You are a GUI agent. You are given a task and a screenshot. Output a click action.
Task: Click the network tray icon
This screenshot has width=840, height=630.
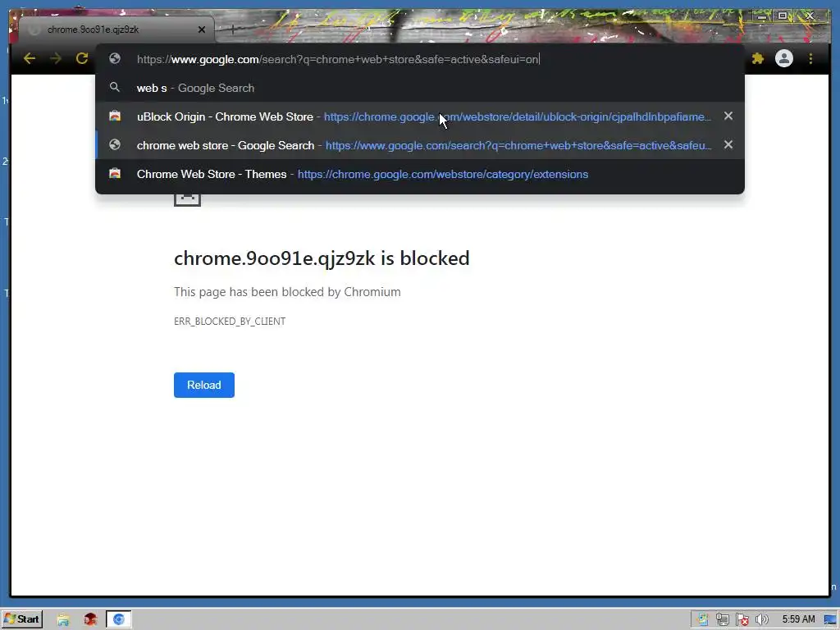point(722,620)
